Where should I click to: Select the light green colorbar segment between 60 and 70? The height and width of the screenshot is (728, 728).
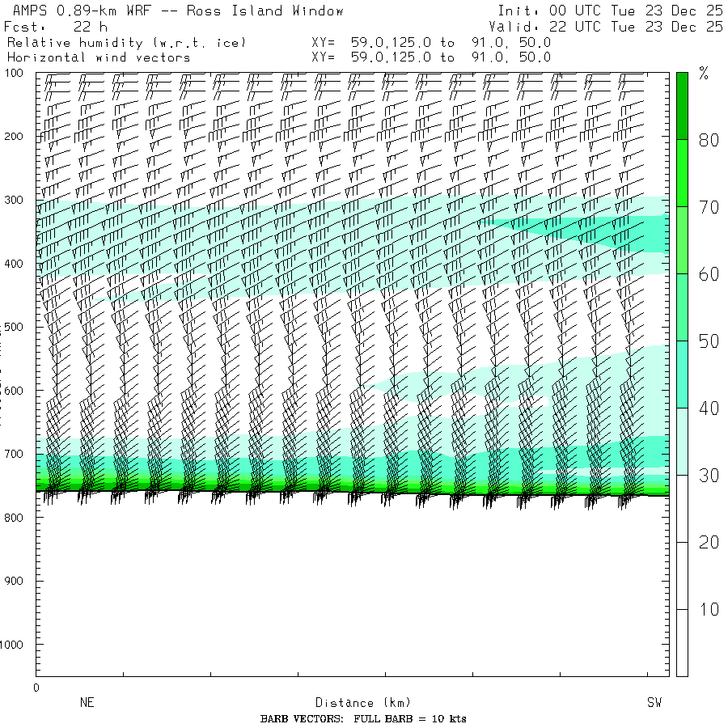[682, 239]
